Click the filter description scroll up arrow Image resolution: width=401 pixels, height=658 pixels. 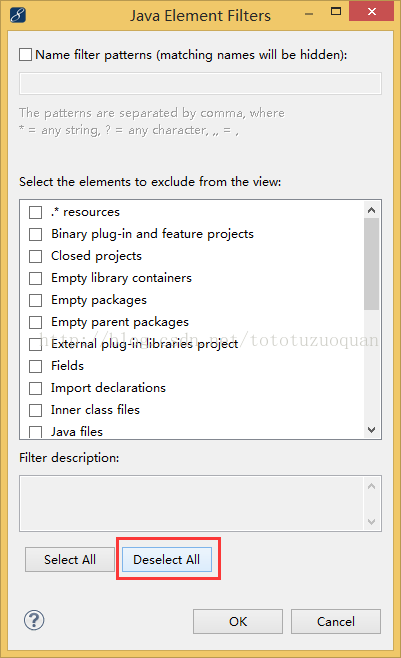371,486
